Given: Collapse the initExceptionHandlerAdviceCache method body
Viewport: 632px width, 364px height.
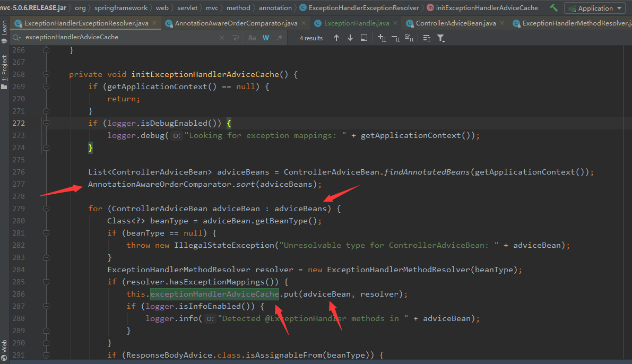Looking at the screenshot, I should tap(45, 74).
